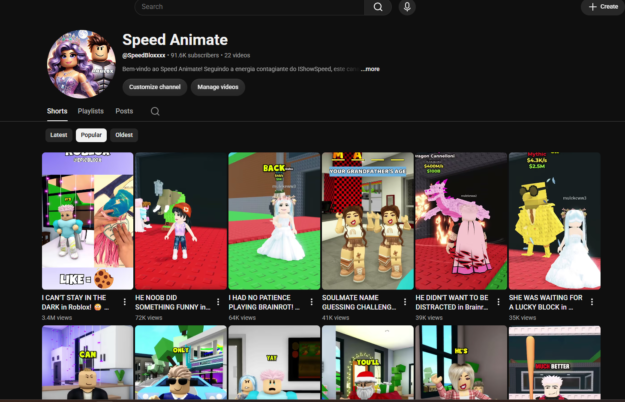Click inside the Search field
Image resolution: width=625 pixels, height=402 pixels.
[x=250, y=7]
